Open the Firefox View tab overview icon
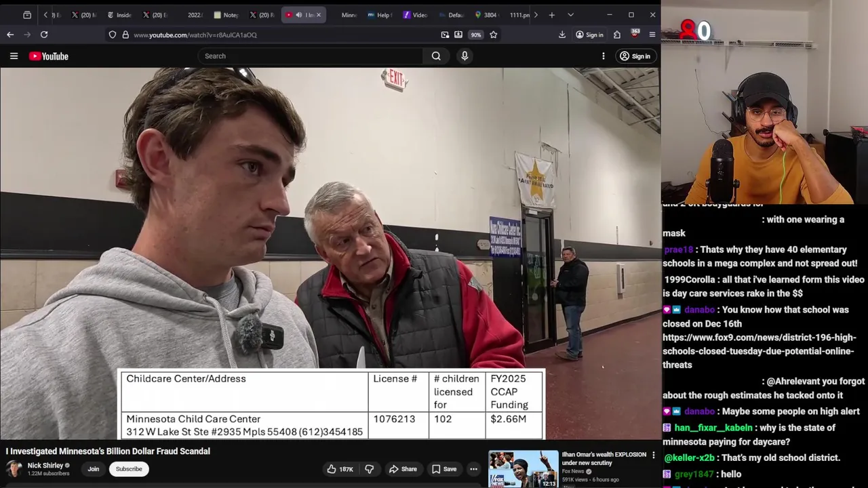Viewport: 868px width, 488px height. click(27, 15)
